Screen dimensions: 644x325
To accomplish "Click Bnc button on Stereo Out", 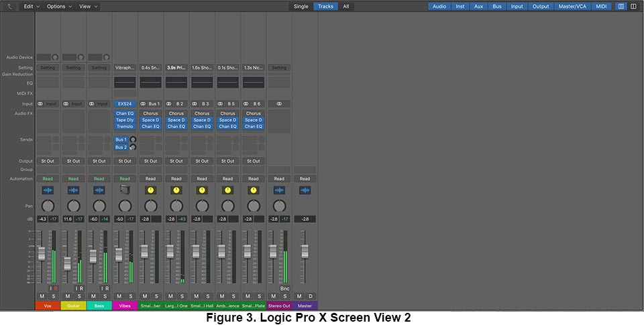I will tap(284, 289).
